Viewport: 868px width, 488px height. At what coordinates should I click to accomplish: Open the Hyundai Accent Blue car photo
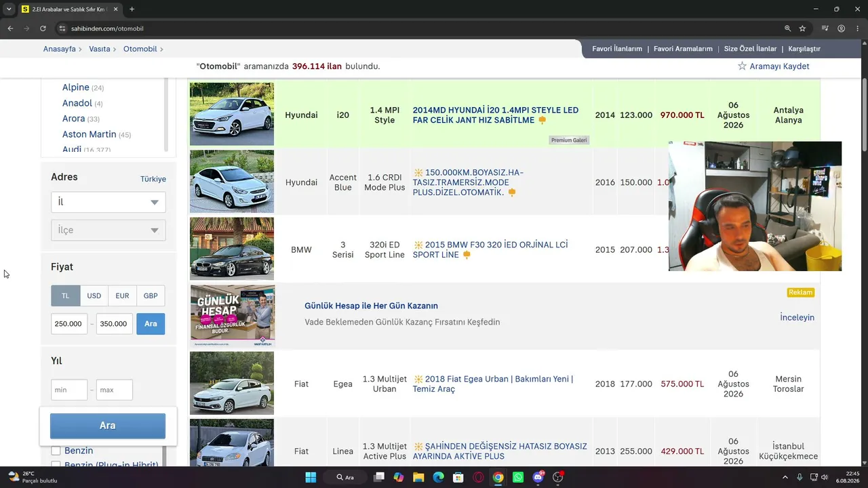232,181
